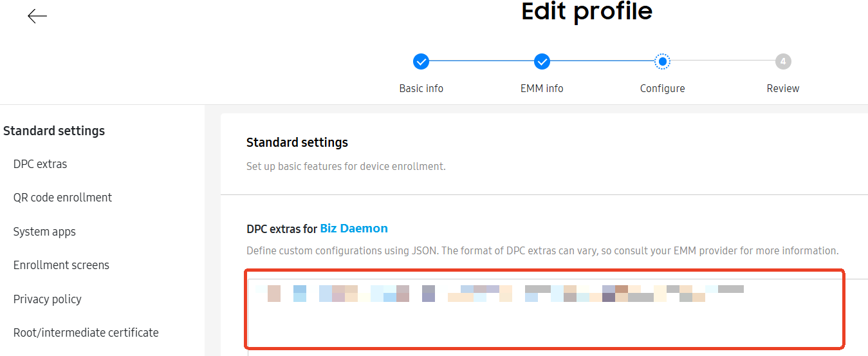This screenshot has width=868, height=356.
Task: Go to the EMM info step label
Action: coord(542,88)
